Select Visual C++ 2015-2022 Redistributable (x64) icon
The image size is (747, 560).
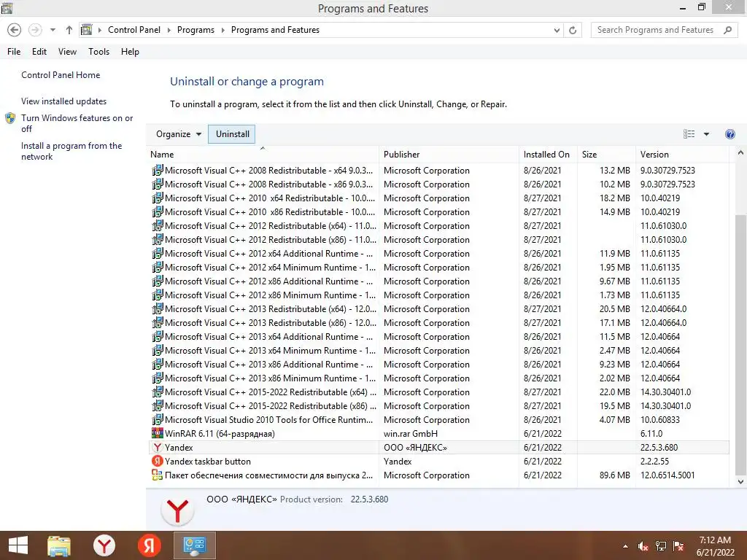point(158,392)
